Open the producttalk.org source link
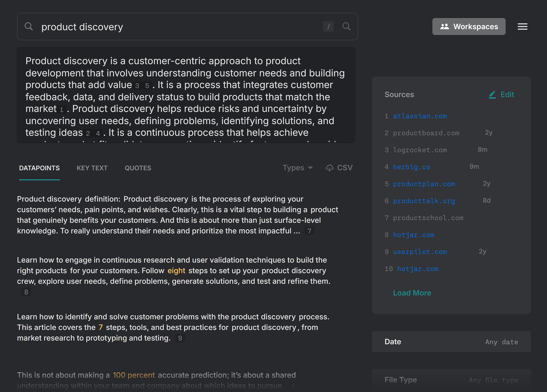 point(424,201)
